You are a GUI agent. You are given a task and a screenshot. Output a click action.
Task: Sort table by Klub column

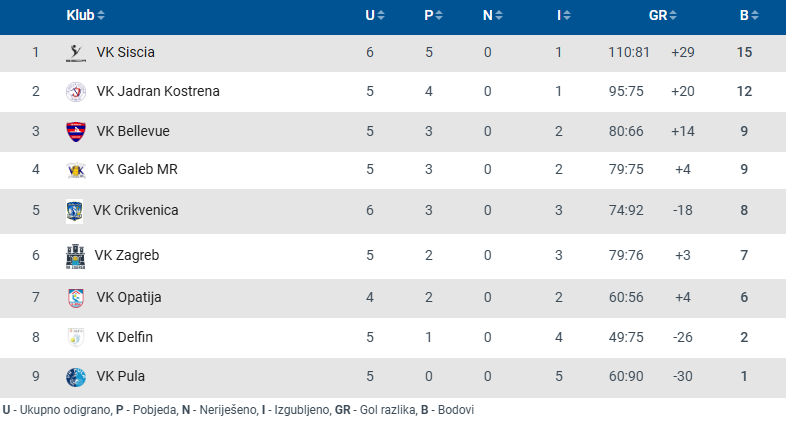pos(85,15)
